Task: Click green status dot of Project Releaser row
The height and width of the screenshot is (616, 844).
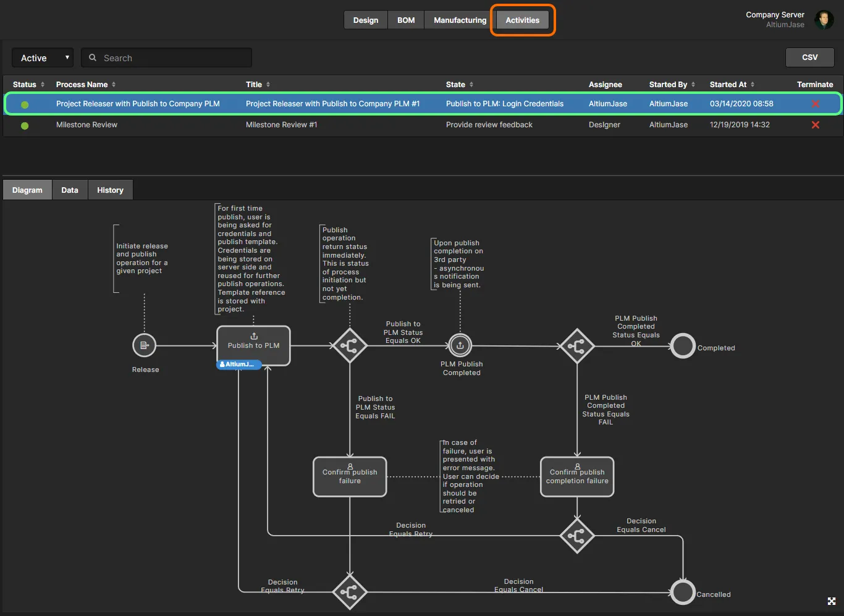Action: pyautogui.click(x=25, y=104)
